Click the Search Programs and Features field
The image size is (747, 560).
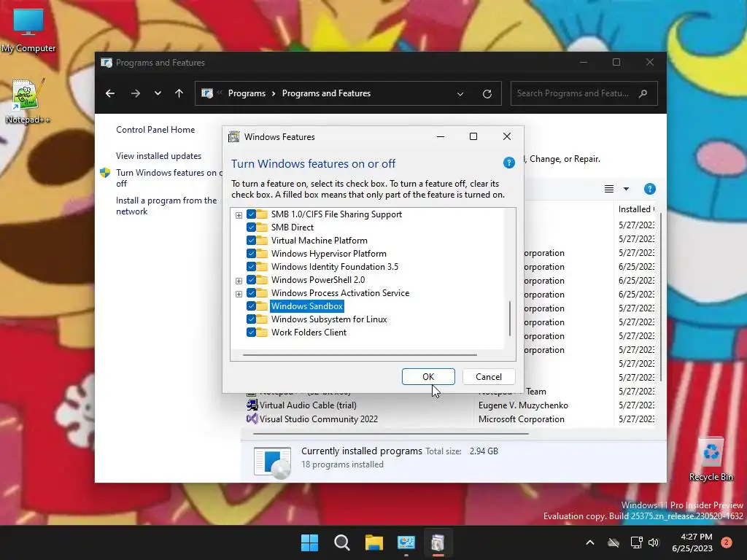click(584, 93)
